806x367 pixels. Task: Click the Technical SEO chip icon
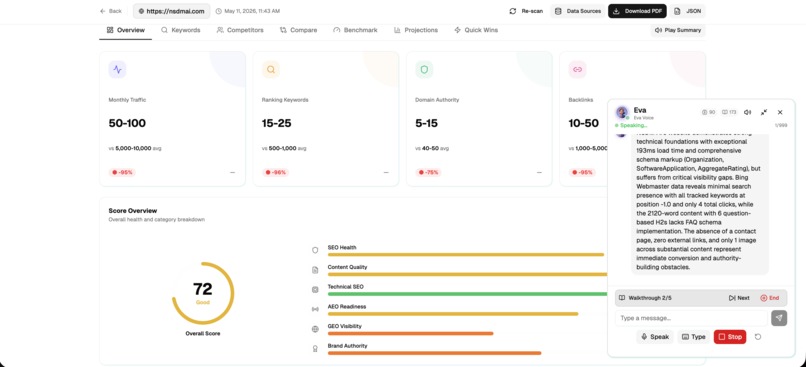pyautogui.click(x=315, y=289)
